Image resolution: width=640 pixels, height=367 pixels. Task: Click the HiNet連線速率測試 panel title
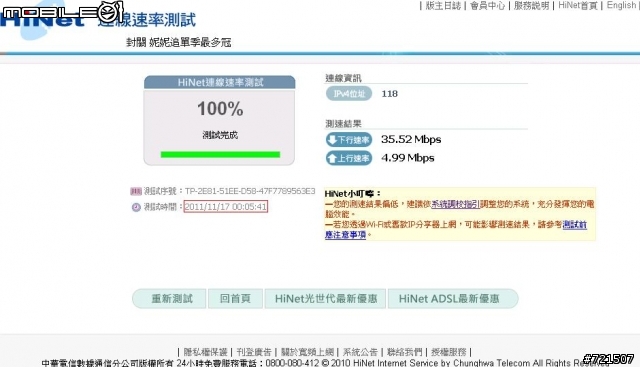tap(220, 82)
